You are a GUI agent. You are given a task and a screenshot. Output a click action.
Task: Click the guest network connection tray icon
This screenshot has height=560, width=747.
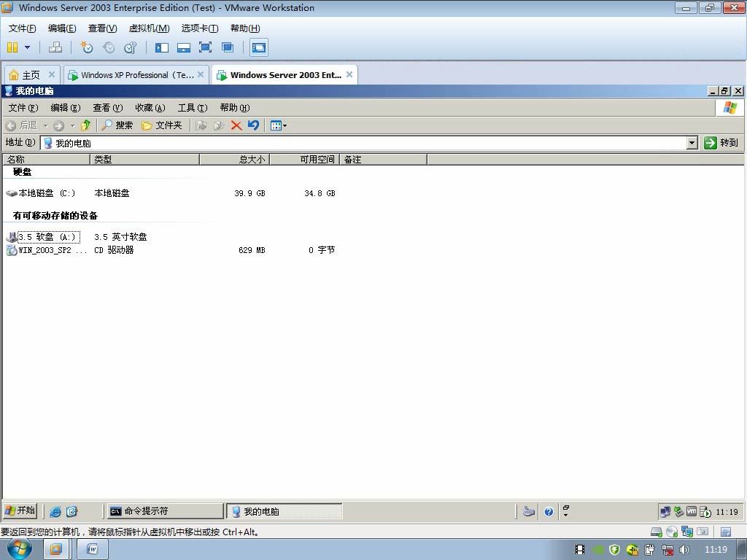point(665,512)
